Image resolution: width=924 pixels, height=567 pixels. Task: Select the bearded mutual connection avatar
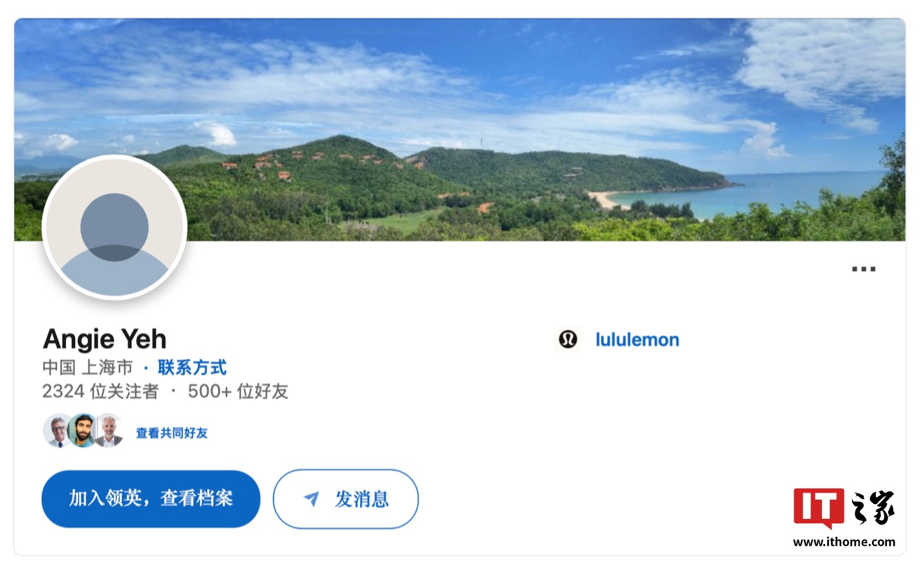pyautogui.click(x=83, y=430)
